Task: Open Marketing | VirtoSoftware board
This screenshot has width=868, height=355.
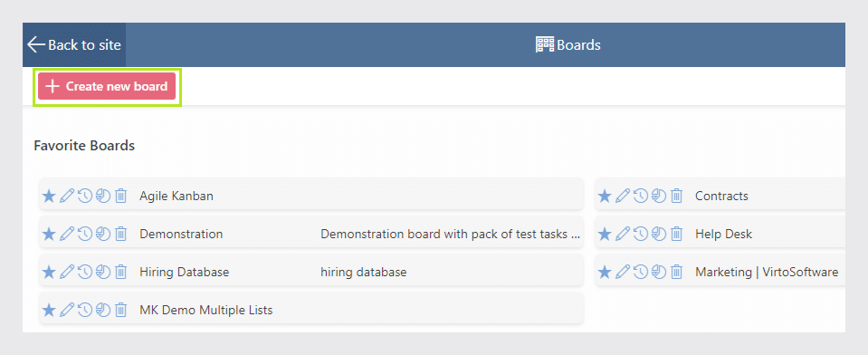Action: point(767,273)
